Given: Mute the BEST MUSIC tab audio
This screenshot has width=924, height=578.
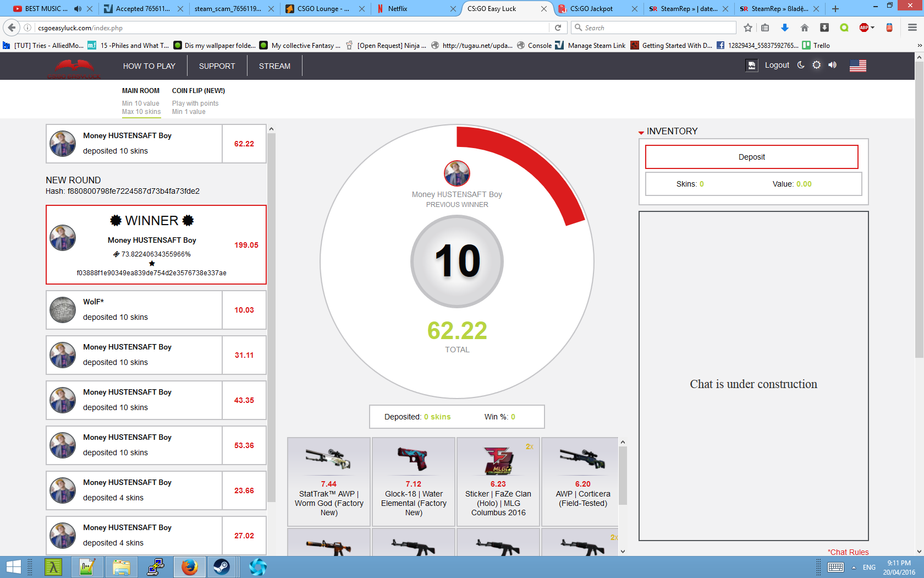Looking at the screenshot, I should (78, 9).
